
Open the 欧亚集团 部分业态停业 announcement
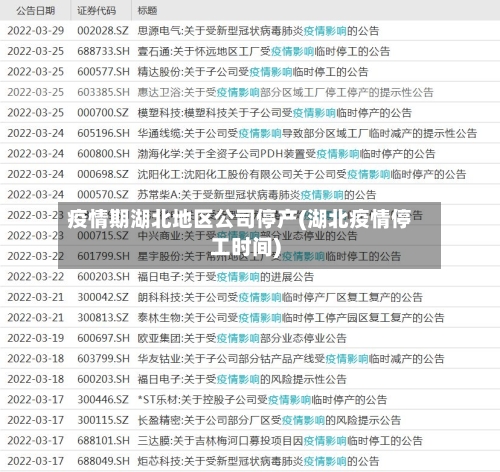tap(242, 338)
